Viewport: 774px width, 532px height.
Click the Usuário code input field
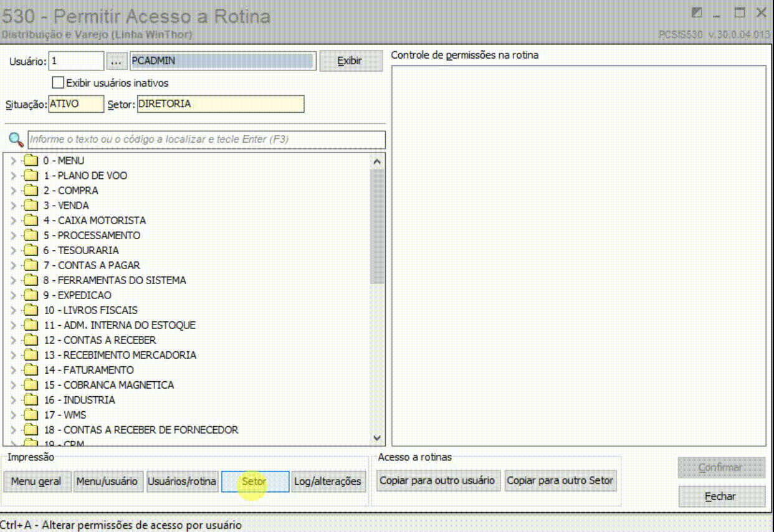tap(76, 61)
